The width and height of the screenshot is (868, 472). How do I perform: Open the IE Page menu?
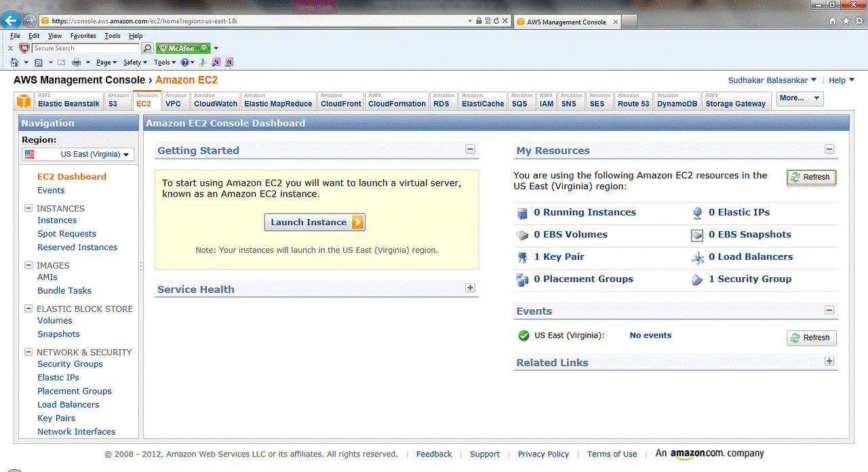click(106, 62)
